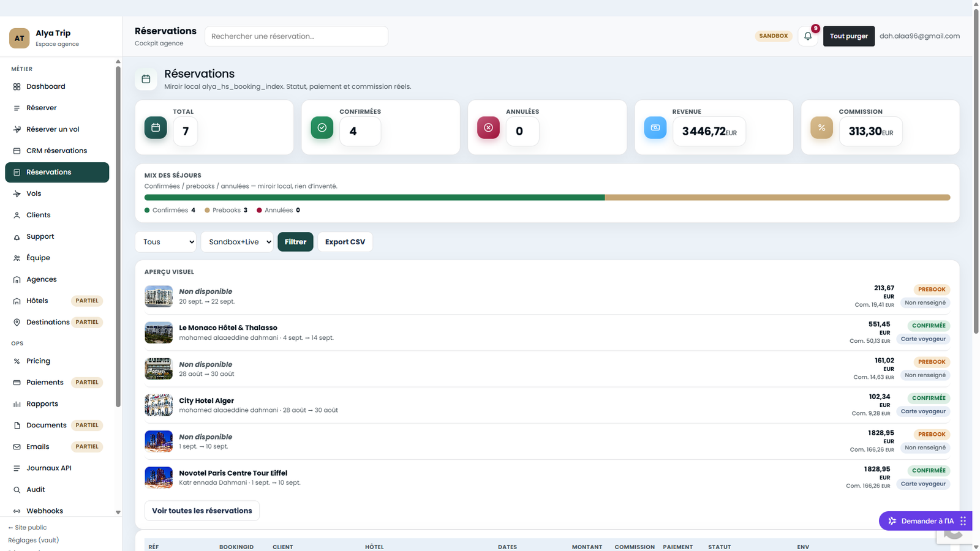Viewport: 980px width, 551px height.
Task: Click the SANDBOX badge in header
Action: (x=774, y=36)
